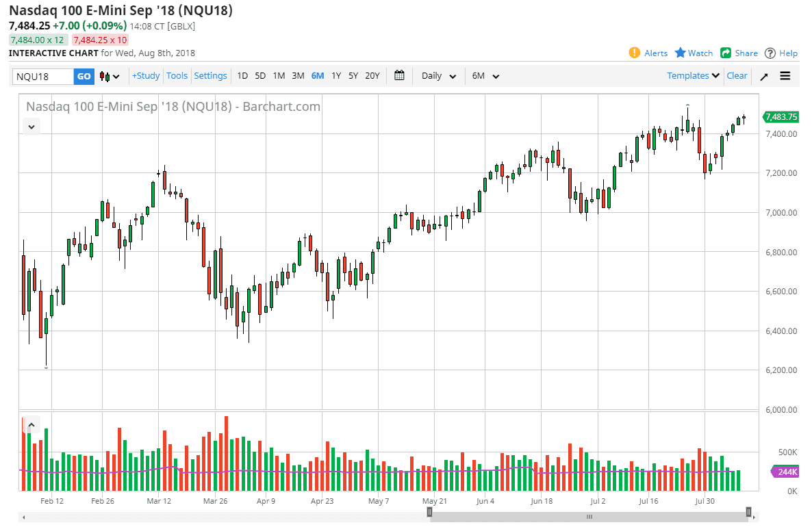This screenshot has width=812, height=527.
Task: Open the Daily frequency dropdown
Action: (x=439, y=76)
